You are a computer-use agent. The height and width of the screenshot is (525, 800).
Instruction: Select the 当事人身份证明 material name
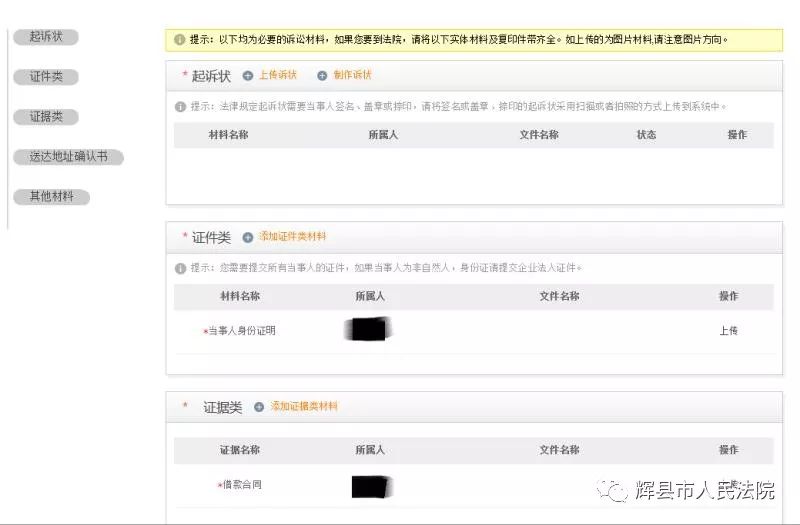click(x=241, y=331)
